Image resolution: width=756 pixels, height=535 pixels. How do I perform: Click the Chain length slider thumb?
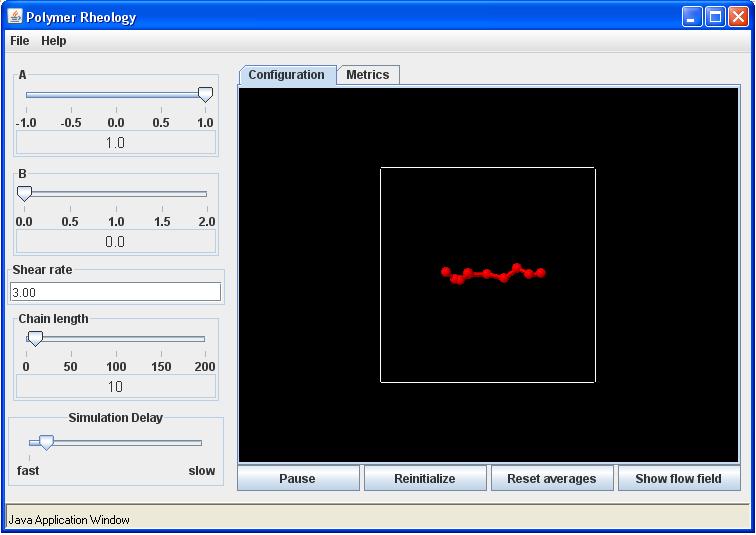tap(35, 339)
